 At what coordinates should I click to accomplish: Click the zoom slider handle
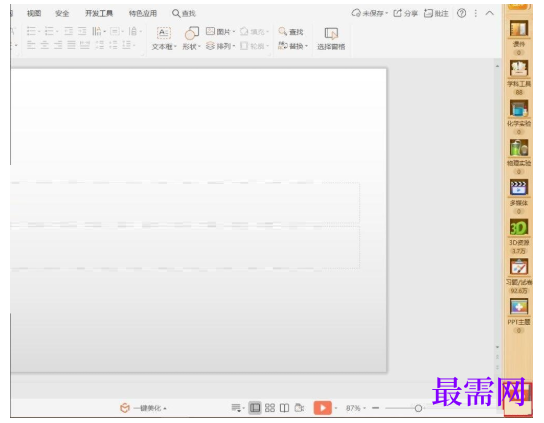click(x=418, y=408)
